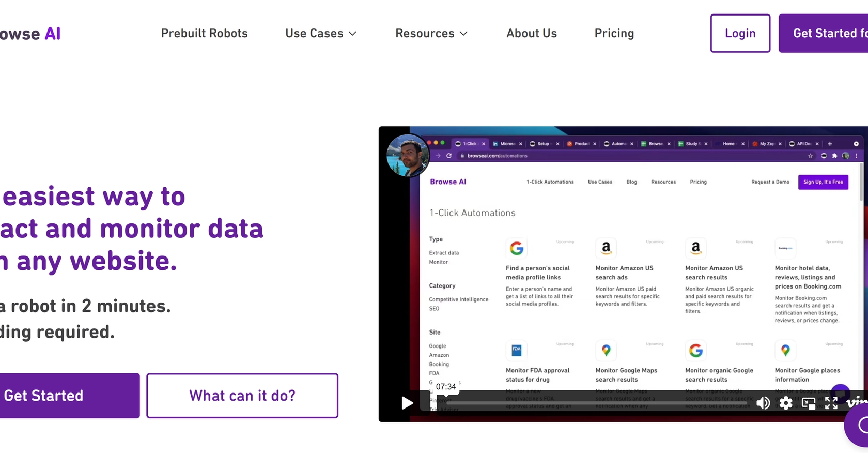Go to About Us page

(532, 34)
